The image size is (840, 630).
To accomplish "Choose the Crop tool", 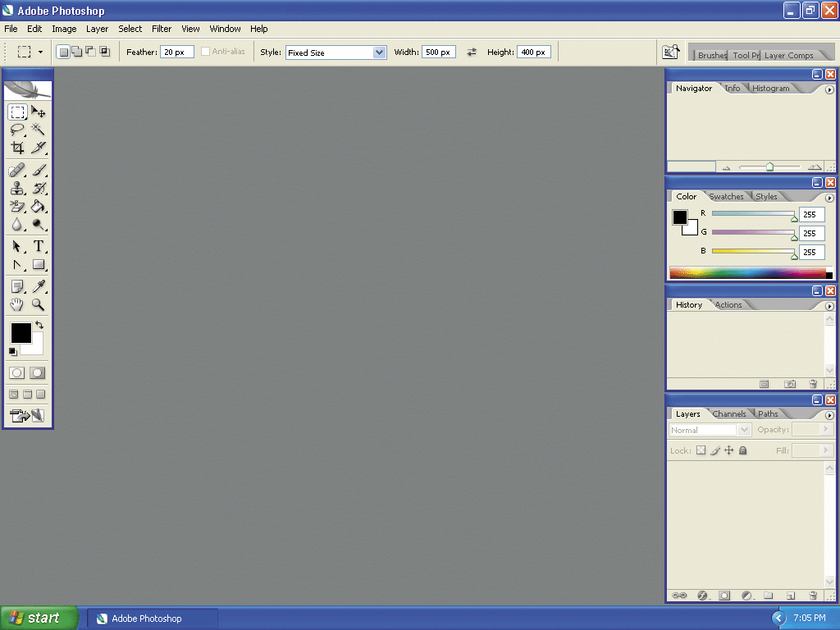I will click(17, 148).
